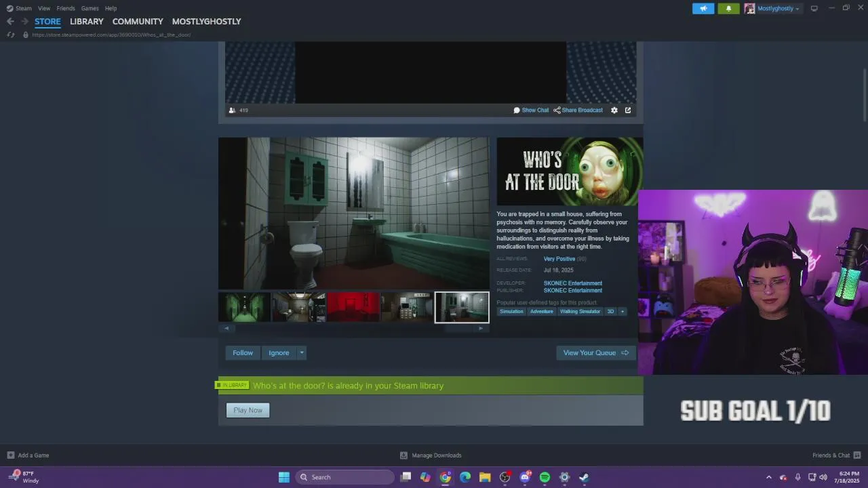The height and width of the screenshot is (488, 868).
Task: Go back with the left arrow
Action: click(x=10, y=22)
